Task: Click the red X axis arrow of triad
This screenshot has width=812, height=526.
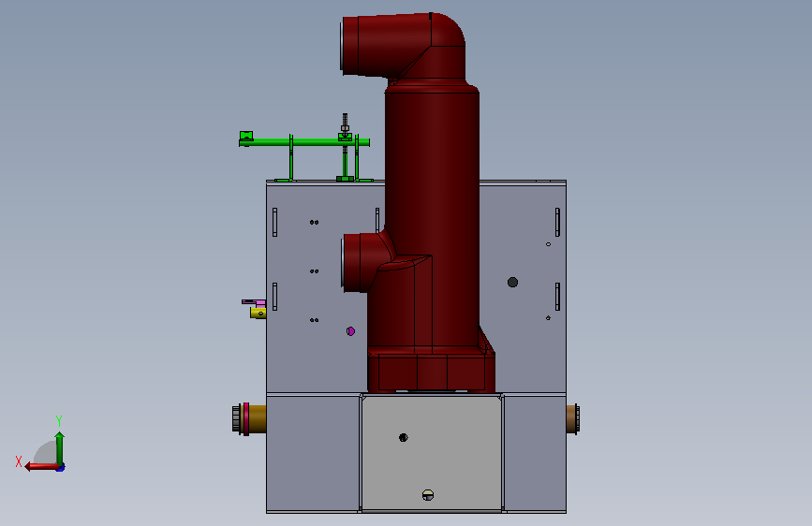Action: point(41,466)
